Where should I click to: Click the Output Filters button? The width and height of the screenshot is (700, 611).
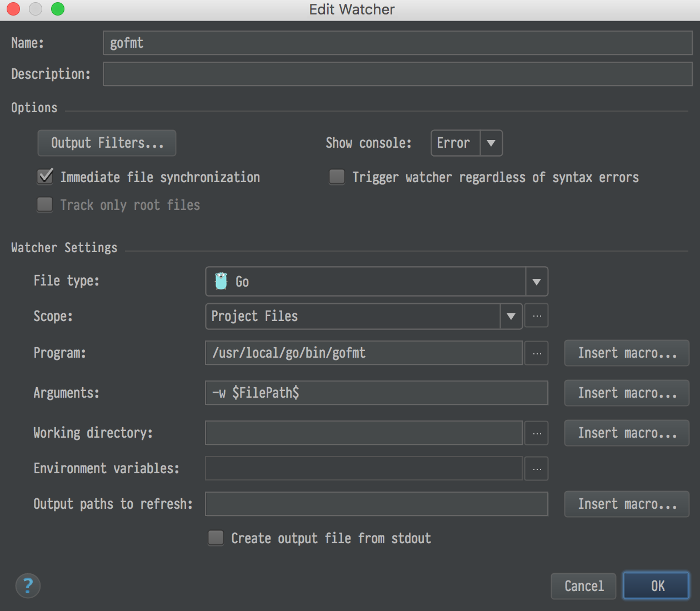coord(107,143)
